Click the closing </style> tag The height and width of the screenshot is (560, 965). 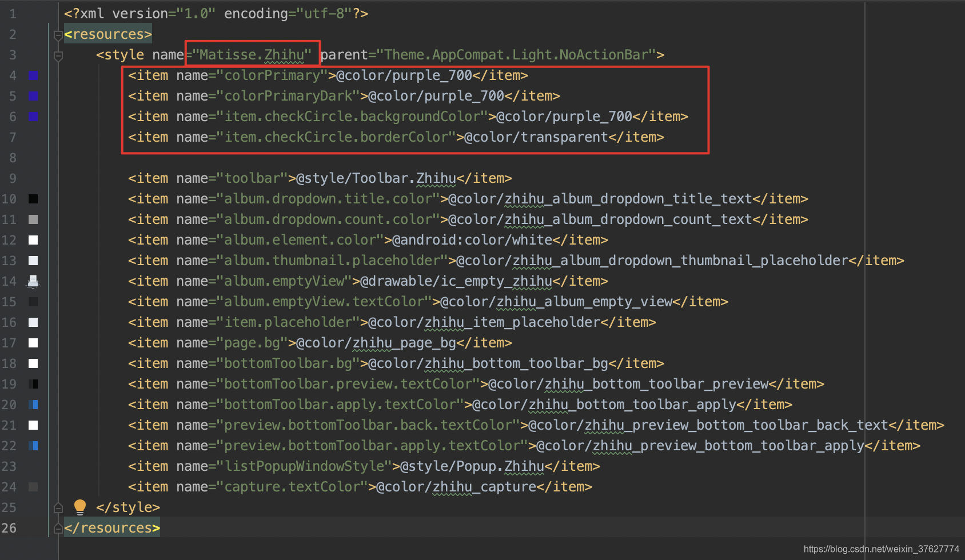[128, 507]
